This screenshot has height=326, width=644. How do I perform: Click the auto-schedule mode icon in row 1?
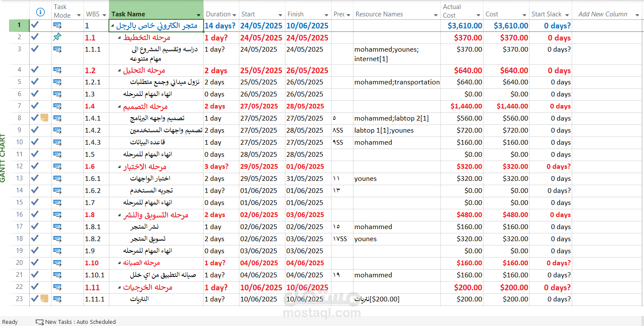coord(57,25)
